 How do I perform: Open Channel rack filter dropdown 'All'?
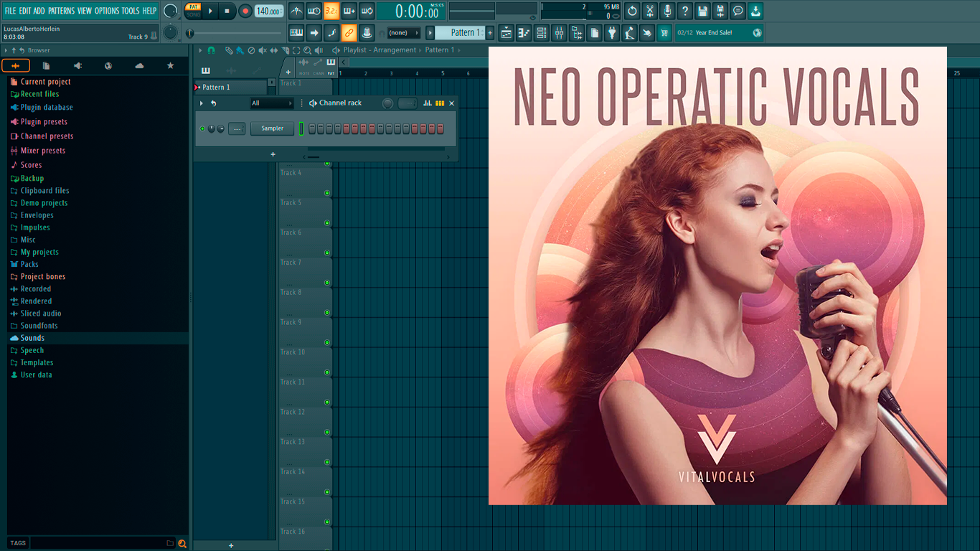272,103
